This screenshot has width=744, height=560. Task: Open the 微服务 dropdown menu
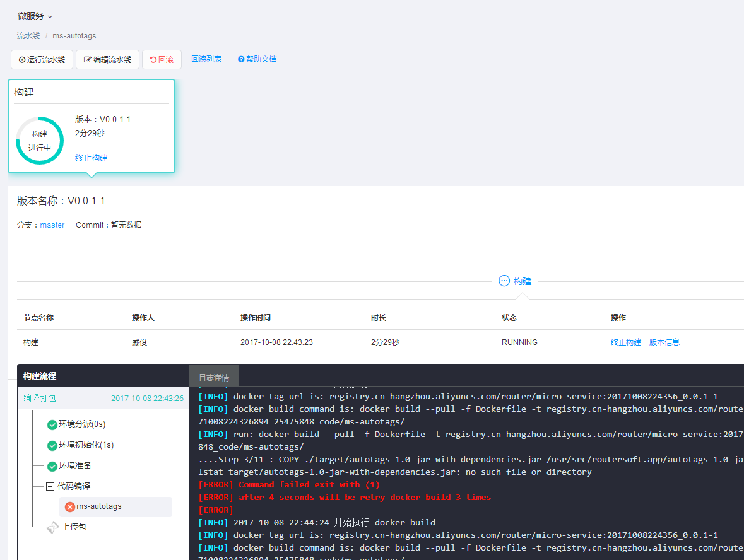coord(35,16)
